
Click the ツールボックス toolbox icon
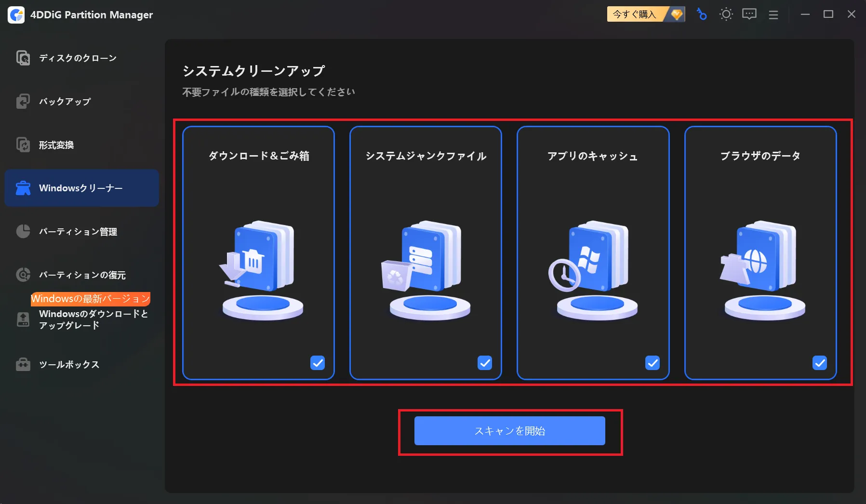[23, 364]
